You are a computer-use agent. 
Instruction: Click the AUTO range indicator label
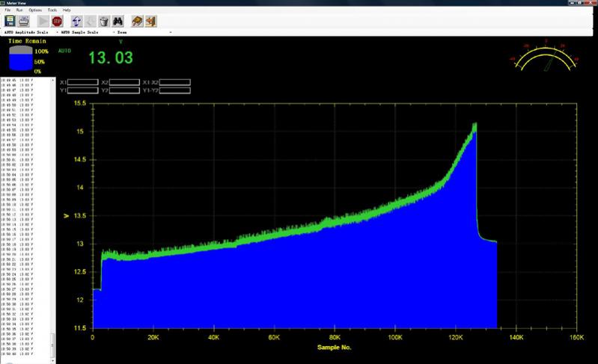click(x=64, y=51)
